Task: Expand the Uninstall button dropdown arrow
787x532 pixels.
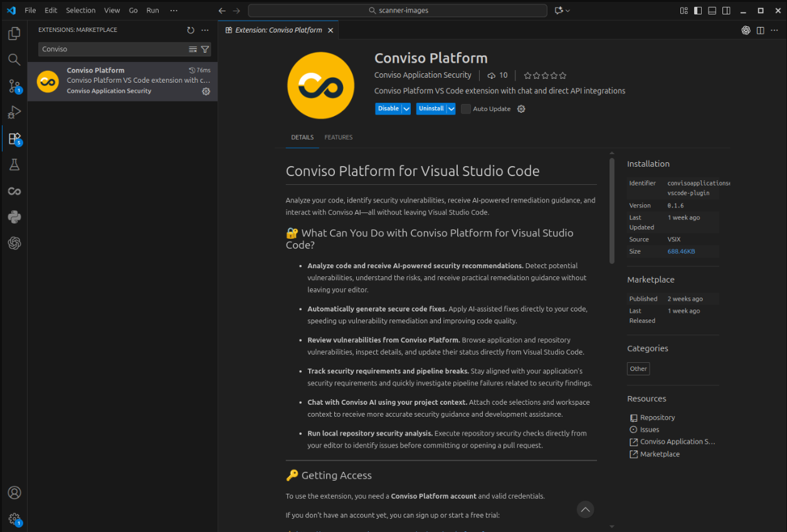Action: click(451, 109)
